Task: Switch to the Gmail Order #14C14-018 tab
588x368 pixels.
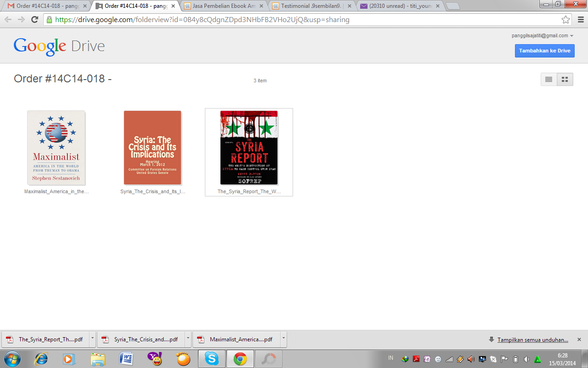Action: coord(46,6)
